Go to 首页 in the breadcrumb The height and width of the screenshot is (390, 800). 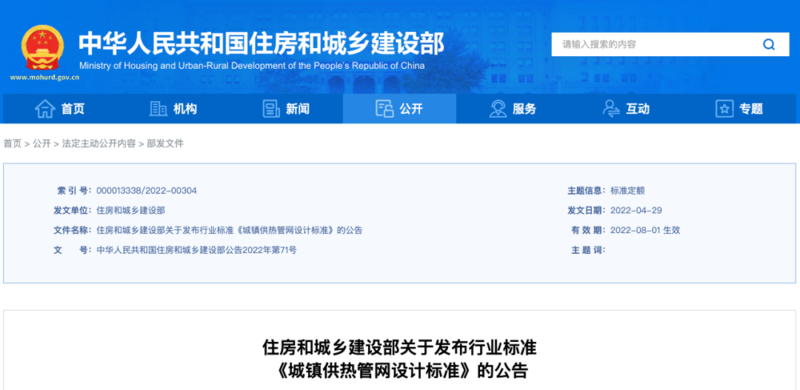point(12,144)
